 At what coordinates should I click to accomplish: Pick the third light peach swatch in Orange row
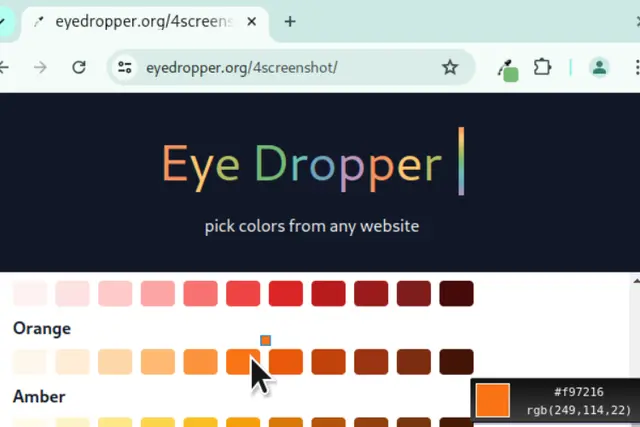click(115, 361)
